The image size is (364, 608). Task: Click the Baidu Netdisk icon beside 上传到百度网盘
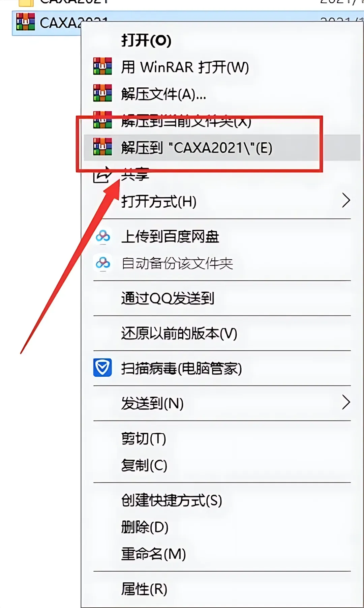(x=103, y=236)
